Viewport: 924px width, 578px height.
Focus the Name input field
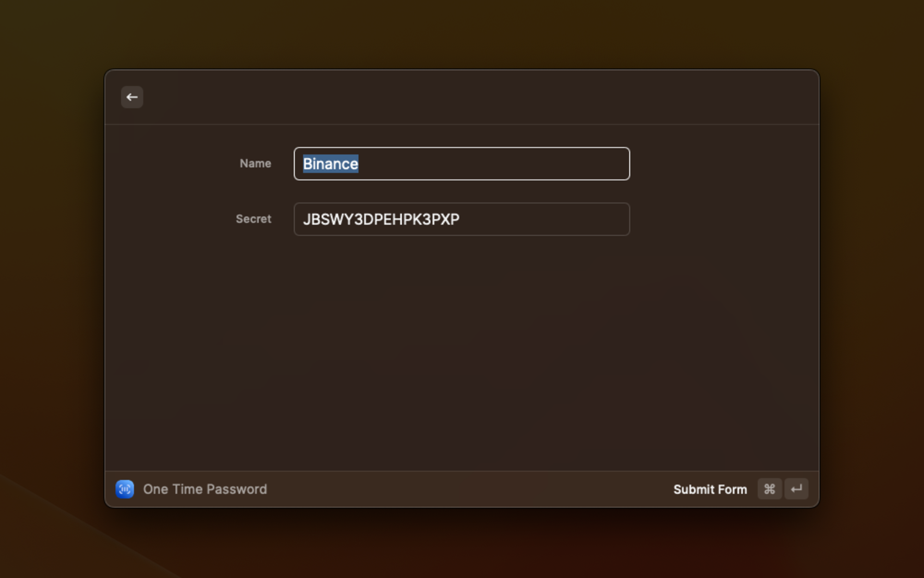(462, 164)
